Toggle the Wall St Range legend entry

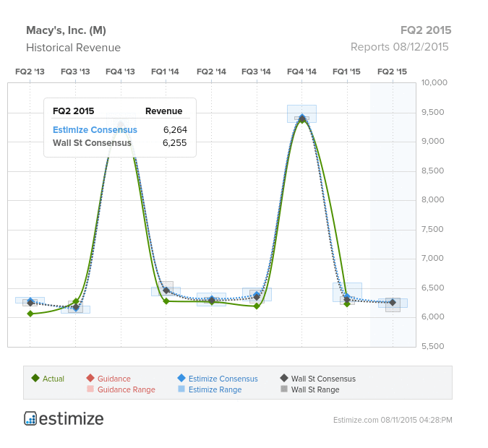click(x=310, y=389)
